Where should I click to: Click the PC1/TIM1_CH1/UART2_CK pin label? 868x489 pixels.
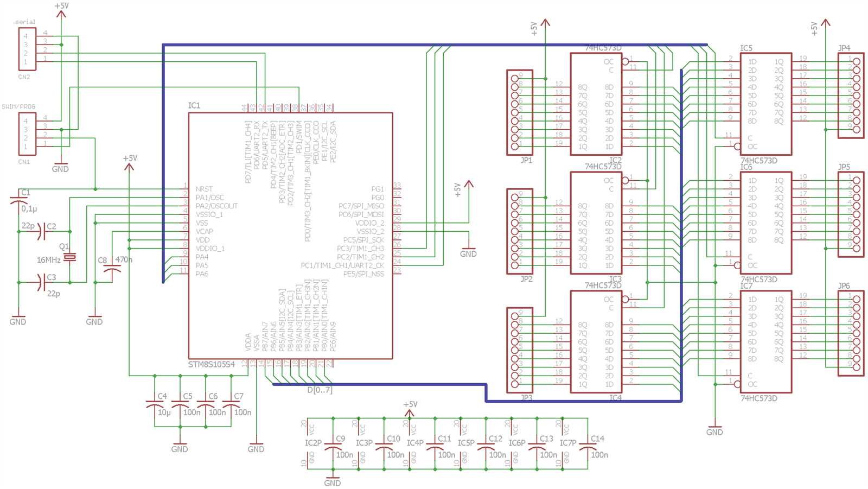point(342,265)
